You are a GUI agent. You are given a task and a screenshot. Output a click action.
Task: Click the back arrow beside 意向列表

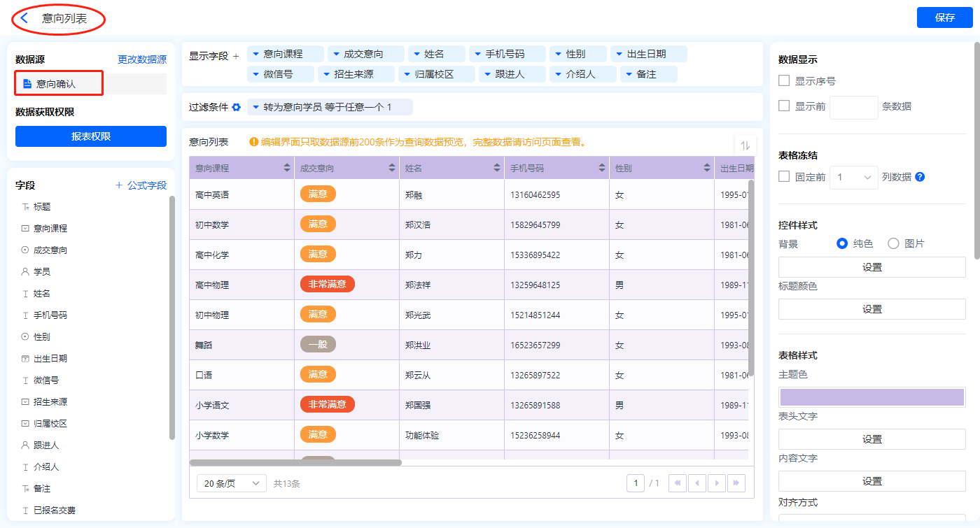pyautogui.click(x=24, y=18)
